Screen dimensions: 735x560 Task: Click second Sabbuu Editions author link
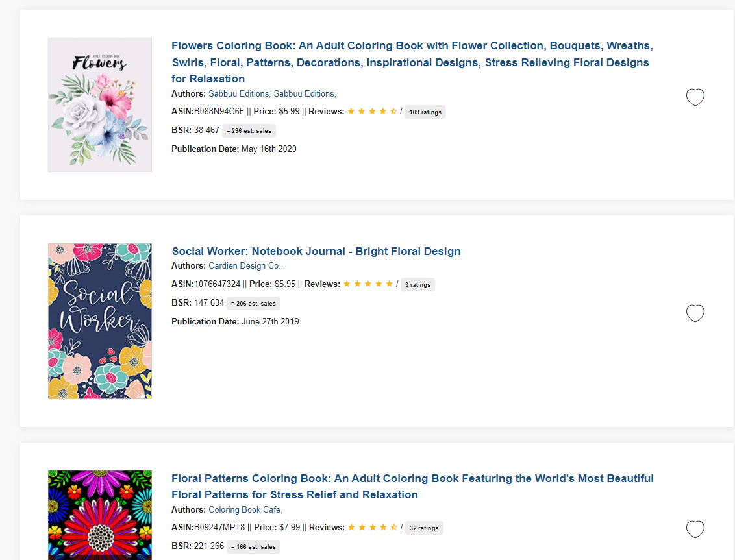click(x=305, y=93)
